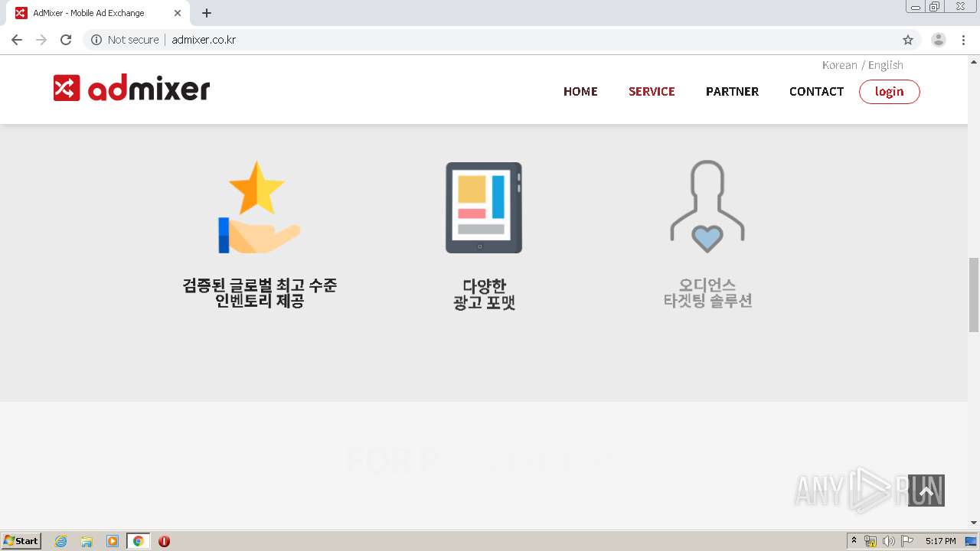This screenshot has height=551, width=980.
Task: Open the Chrome profile avatar
Action: coord(939,40)
